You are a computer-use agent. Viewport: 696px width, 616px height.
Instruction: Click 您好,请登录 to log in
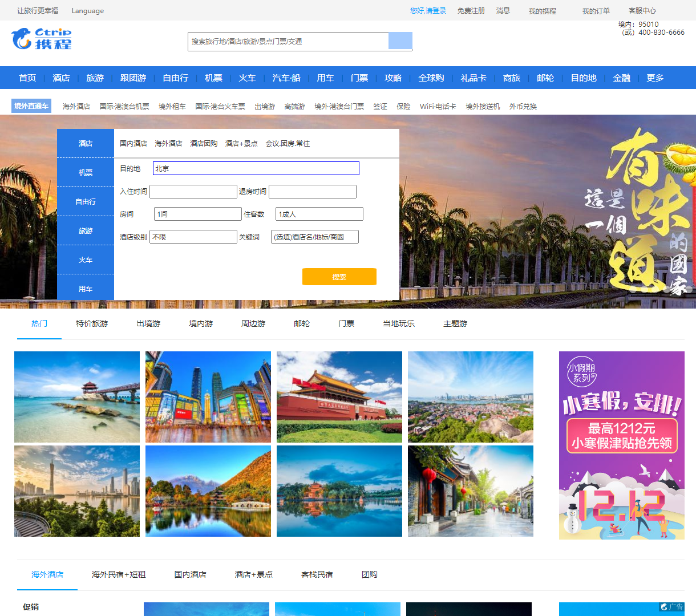427,10
